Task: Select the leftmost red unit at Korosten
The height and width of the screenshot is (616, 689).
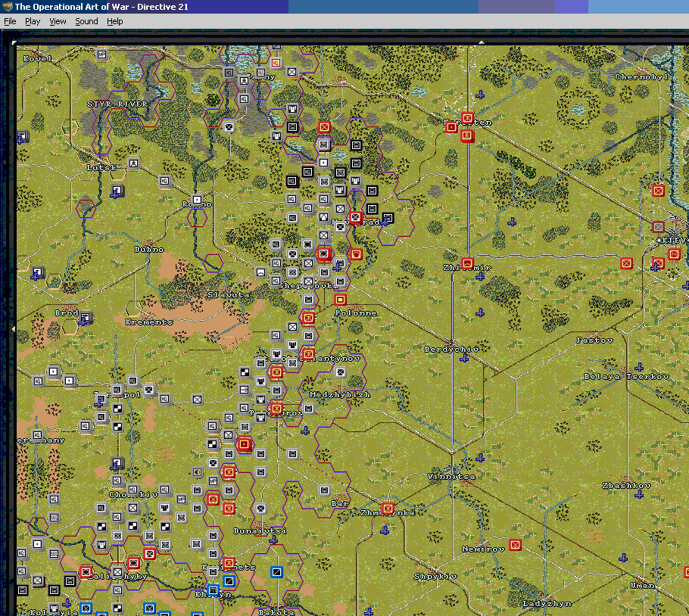Action: click(451, 127)
